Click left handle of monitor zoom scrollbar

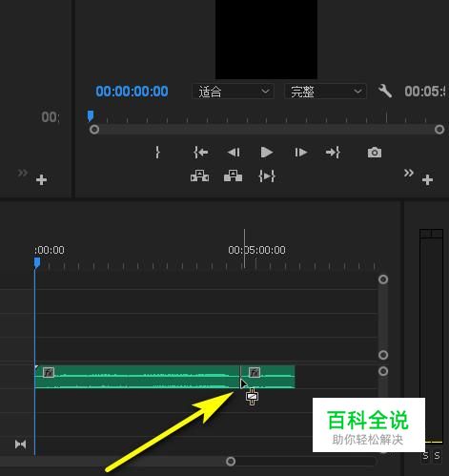pos(94,130)
